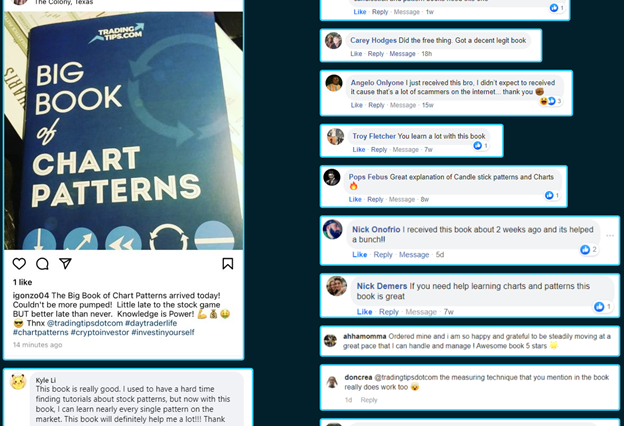The height and width of the screenshot is (426, 624).
Task: Open Nick Onofrio's three-dot comment options
Action: pyautogui.click(x=610, y=236)
